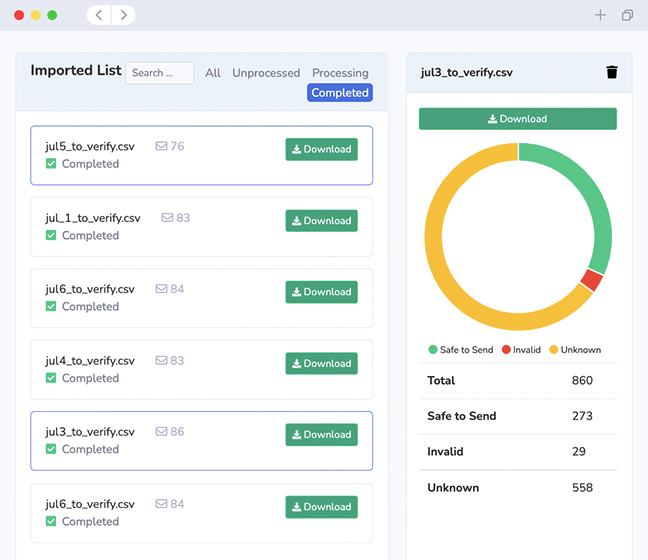Toggle Completed checkbox for jul4_to_verify.csv
The image size is (648, 560).
click(x=51, y=378)
